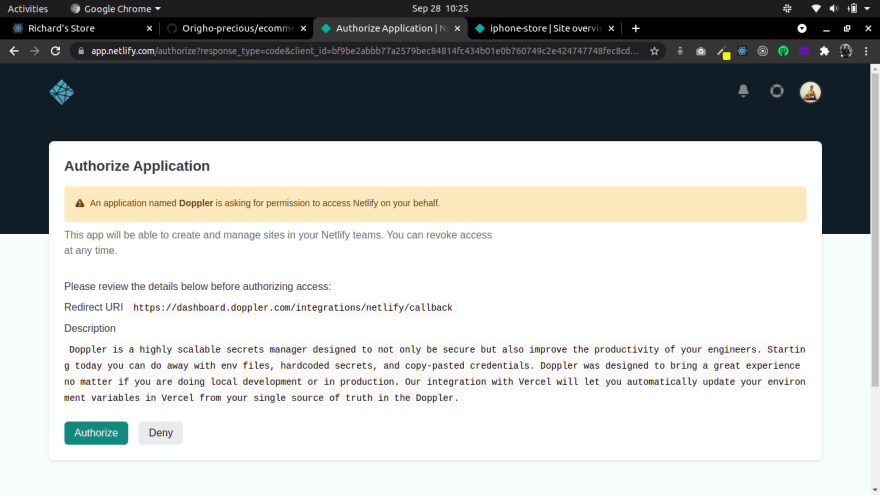This screenshot has height=495, width=880.
Task: Open the purple gear extension icon
Action: (804, 51)
